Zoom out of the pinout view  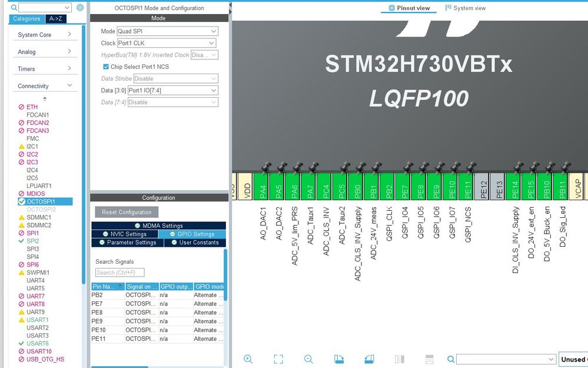click(308, 359)
